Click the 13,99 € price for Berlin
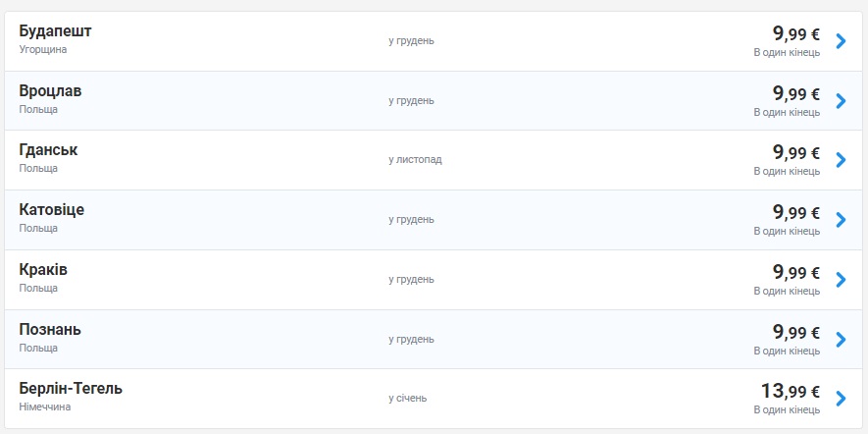Screen dimensions: 868x434 coord(790,391)
